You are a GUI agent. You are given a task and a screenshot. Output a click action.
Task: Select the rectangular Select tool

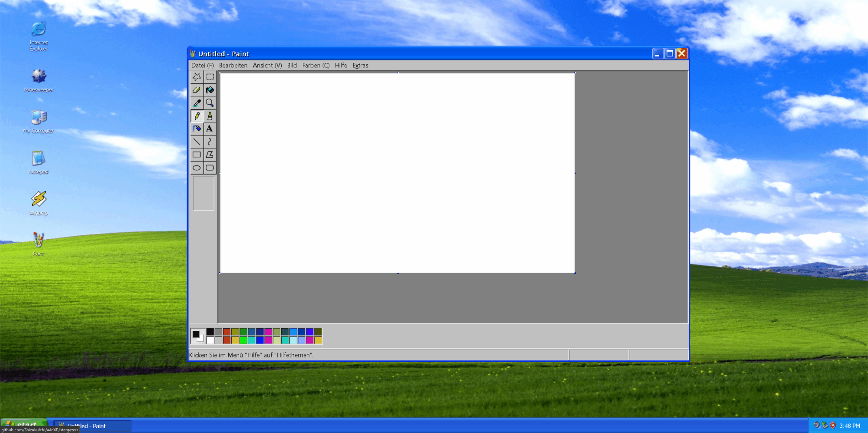pyautogui.click(x=210, y=77)
